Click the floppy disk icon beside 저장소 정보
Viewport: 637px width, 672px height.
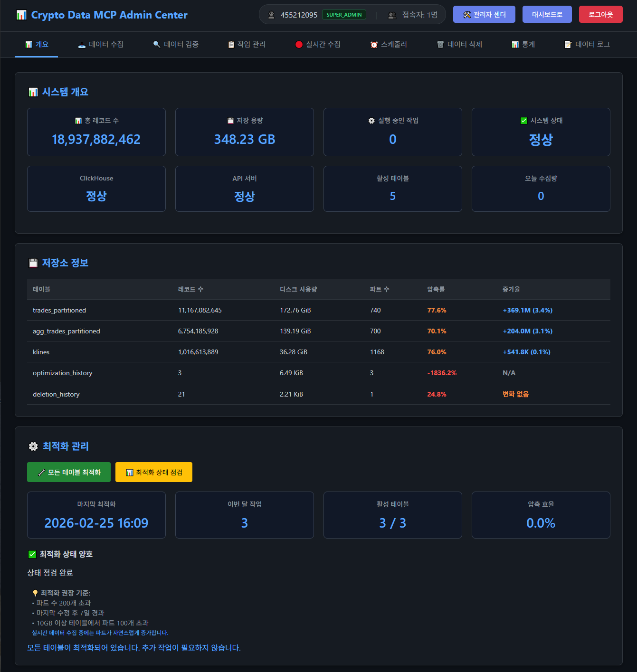[x=33, y=263]
